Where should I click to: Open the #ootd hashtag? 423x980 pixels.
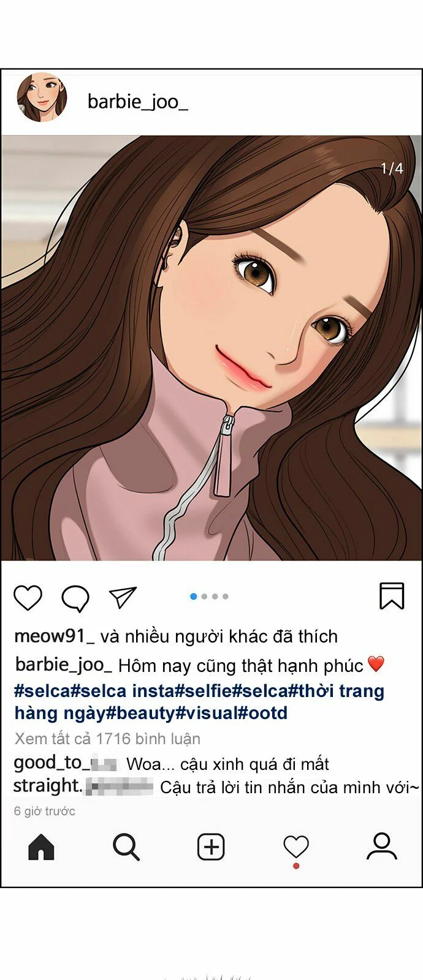262,713
